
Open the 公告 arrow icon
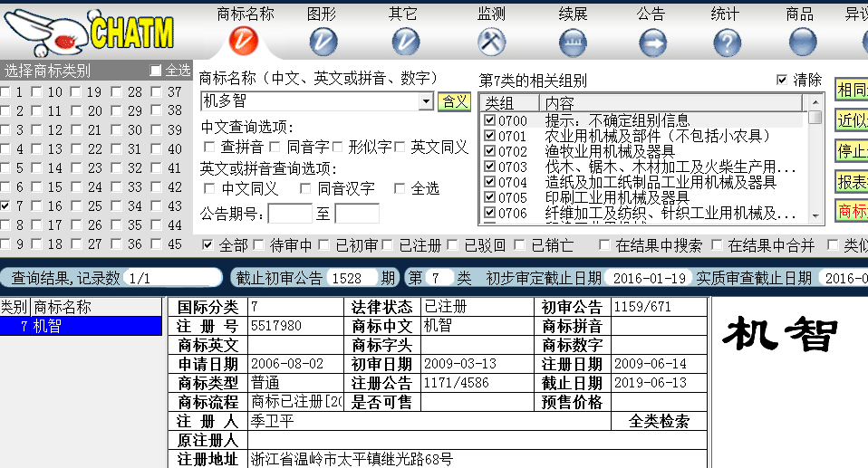652,43
